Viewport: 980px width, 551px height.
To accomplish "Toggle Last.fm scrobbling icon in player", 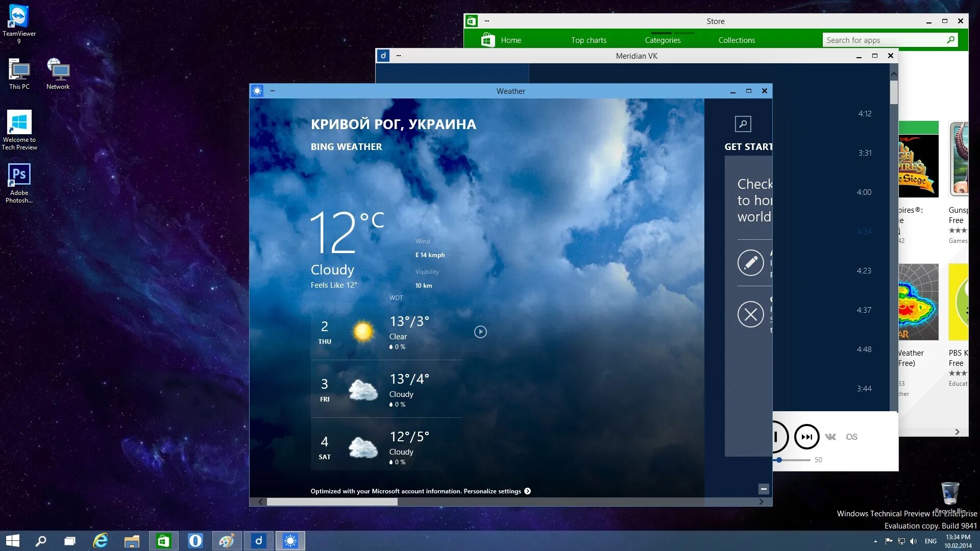I will coord(851,437).
